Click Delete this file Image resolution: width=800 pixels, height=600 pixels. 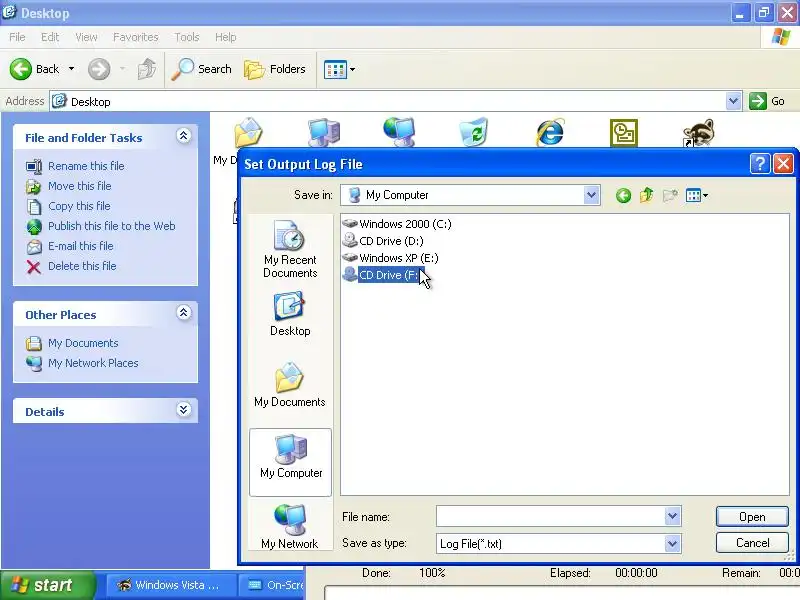82,266
